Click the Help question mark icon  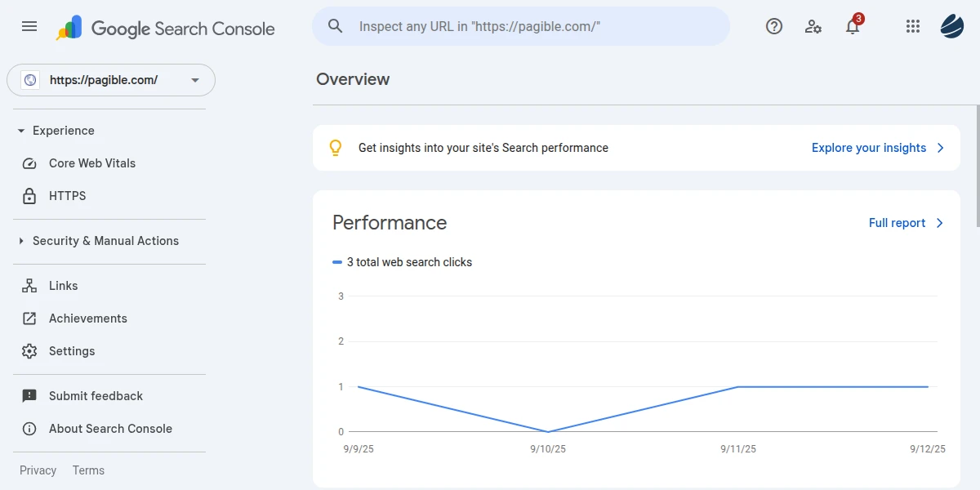click(x=774, y=26)
